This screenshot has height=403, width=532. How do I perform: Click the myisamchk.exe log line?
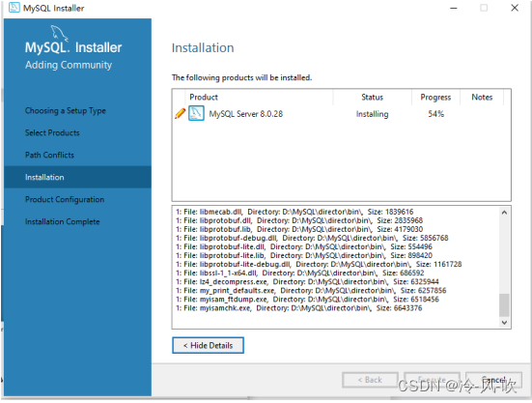[x=298, y=308]
